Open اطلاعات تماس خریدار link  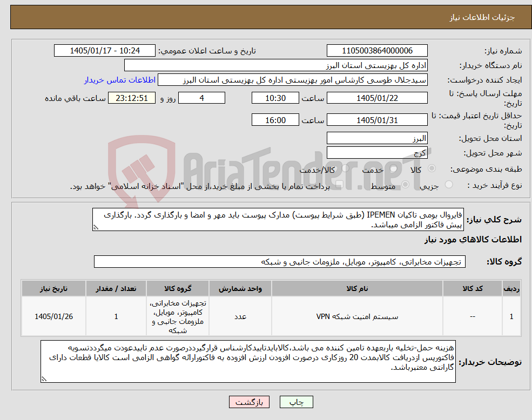click(x=120, y=80)
